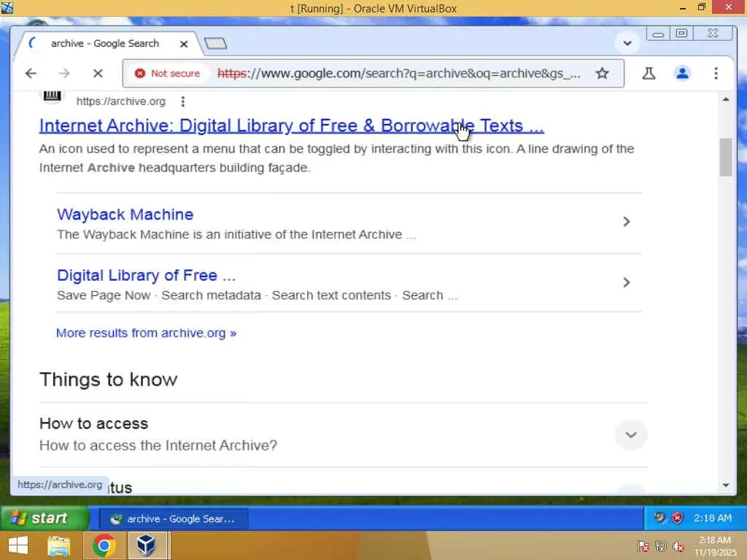This screenshot has width=747, height=560.
Task: Click the vertical scrollbar thumb
Action: [x=726, y=157]
